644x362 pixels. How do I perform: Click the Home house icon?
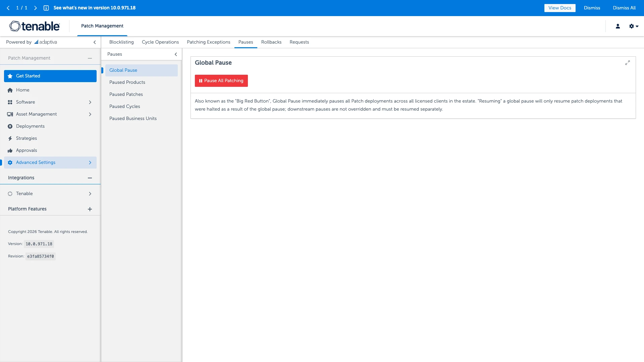(x=10, y=90)
